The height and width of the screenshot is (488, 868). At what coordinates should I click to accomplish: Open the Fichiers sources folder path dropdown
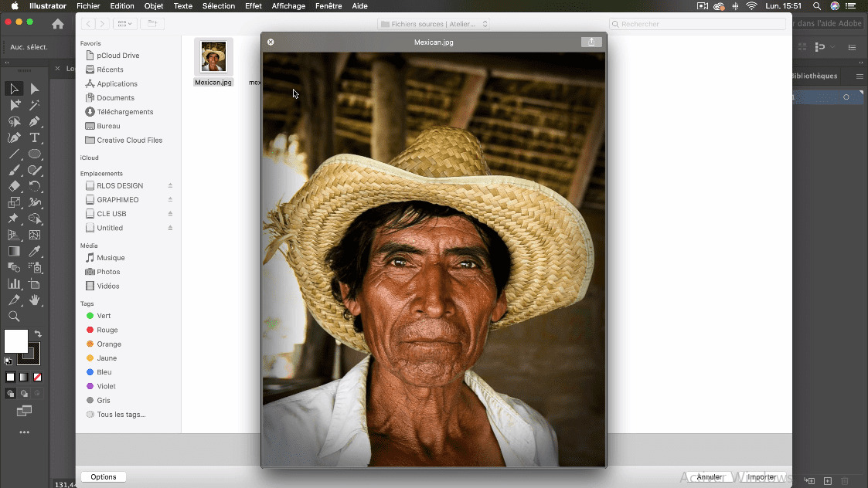434,24
